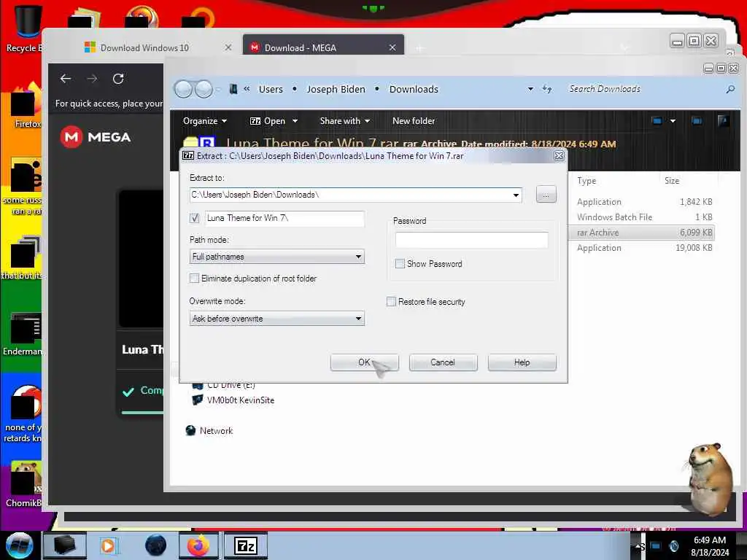Click the Explorer help icon
This screenshot has width=747, height=560.
point(723,120)
